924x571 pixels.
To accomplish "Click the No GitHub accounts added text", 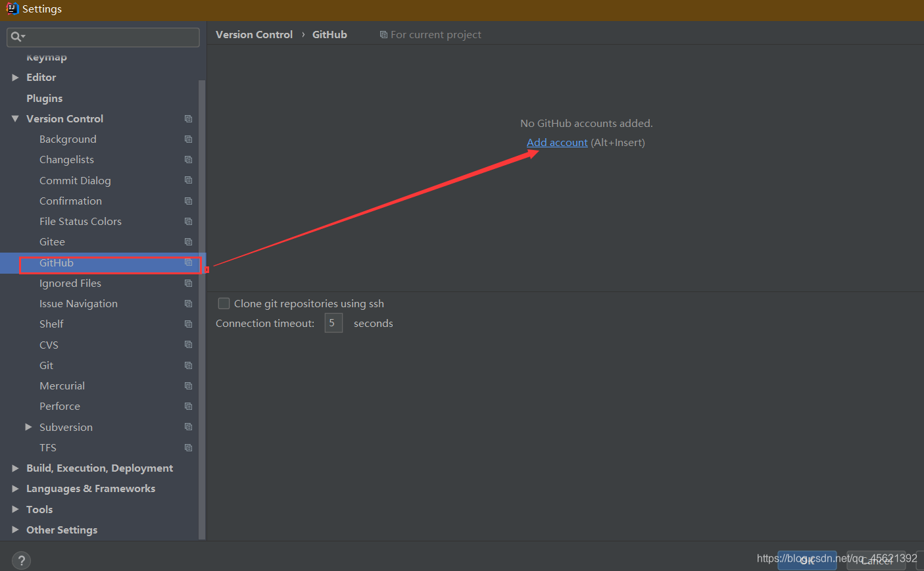I will pyautogui.click(x=587, y=124).
